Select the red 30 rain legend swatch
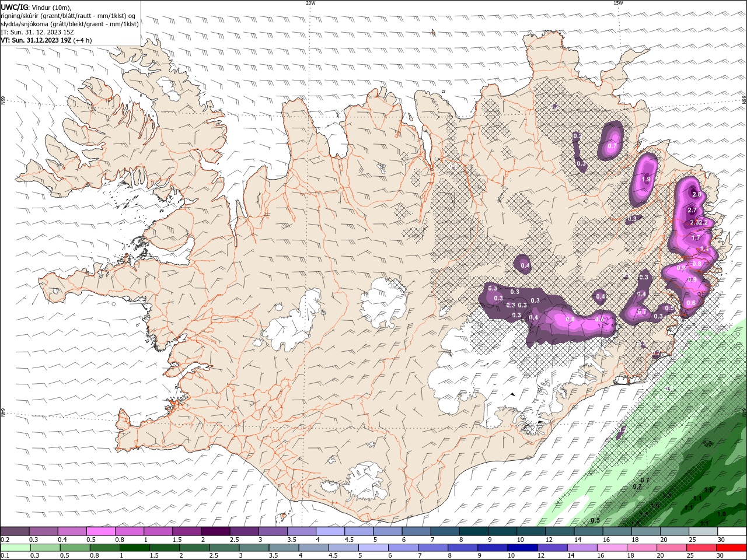The height and width of the screenshot is (560, 747). tap(732, 548)
